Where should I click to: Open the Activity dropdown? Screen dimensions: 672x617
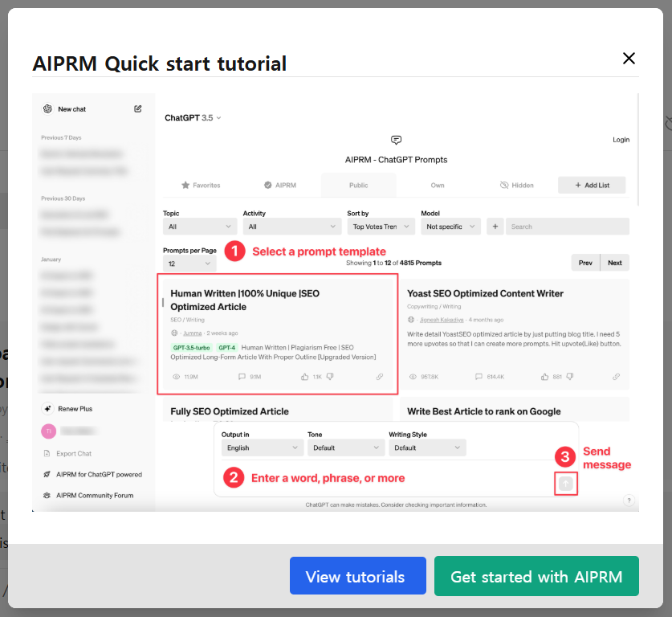292,227
